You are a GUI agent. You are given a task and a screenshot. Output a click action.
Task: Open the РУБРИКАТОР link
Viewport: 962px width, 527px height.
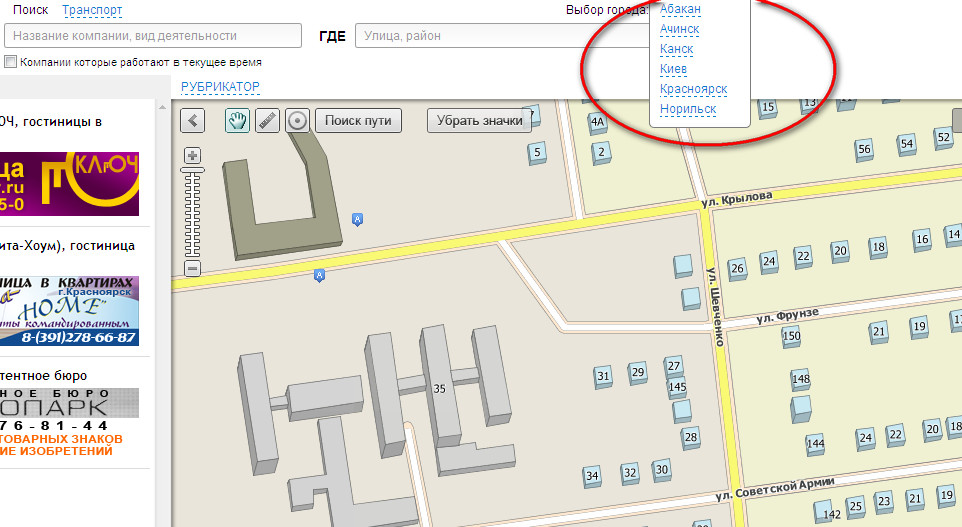click(220, 87)
